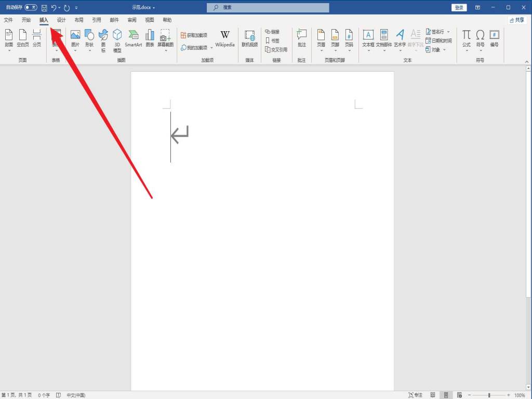Click the 共享 share button
The width and height of the screenshot is (532, 399).
click(x=517, y=20)
